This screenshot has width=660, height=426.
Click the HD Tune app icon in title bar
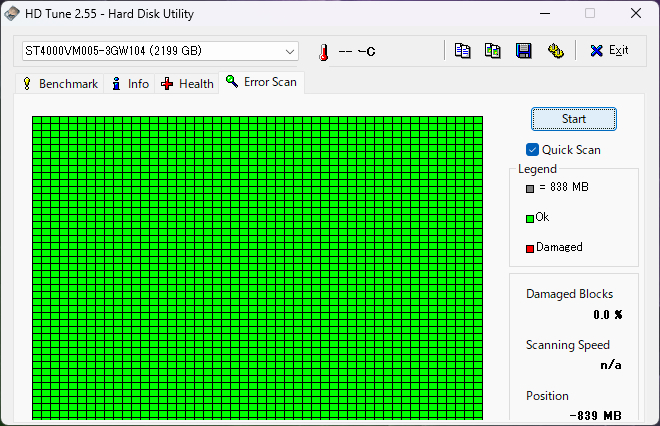[x=12, y=13]
